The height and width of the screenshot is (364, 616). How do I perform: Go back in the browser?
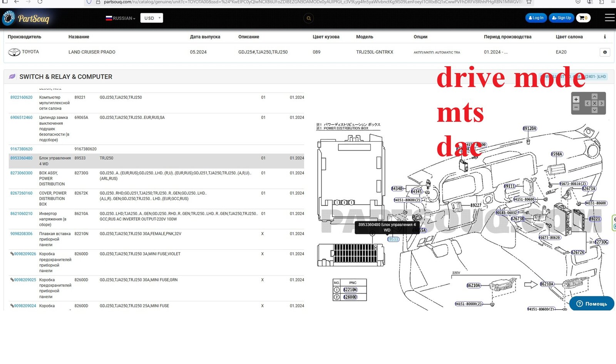tap(17, 2)
